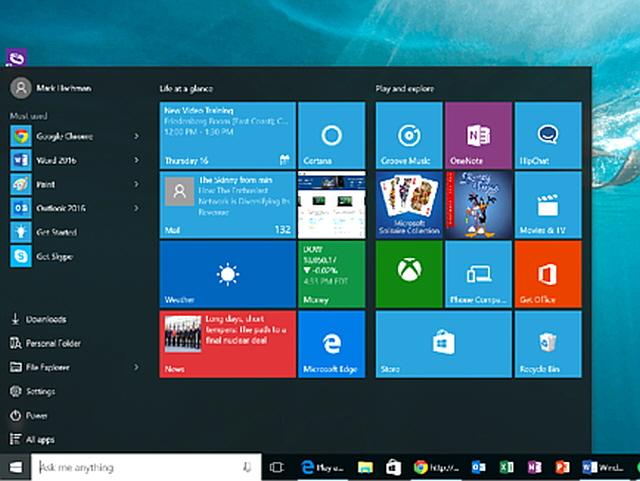Expand File Explorer jump list arrow

coord(137,367)
